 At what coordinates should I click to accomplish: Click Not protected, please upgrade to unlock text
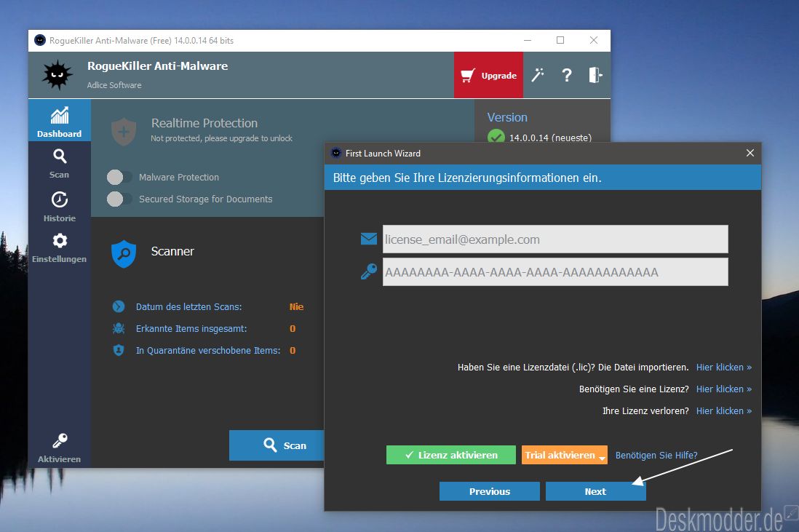[221, 138]
